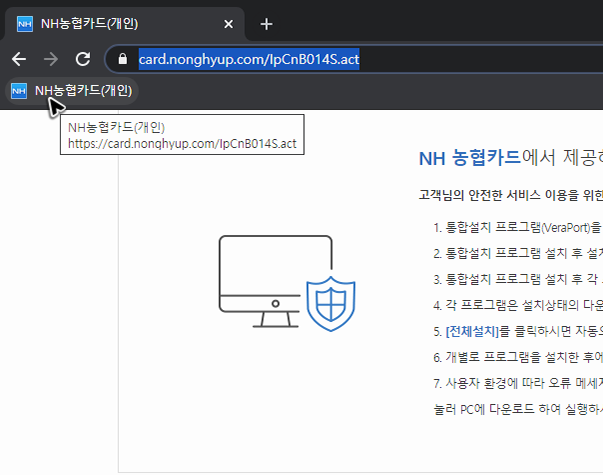The image size is (603, 475).
Task: Click the 고객님의 안전한 서비스 이용 line
Action: pos(511,195)
